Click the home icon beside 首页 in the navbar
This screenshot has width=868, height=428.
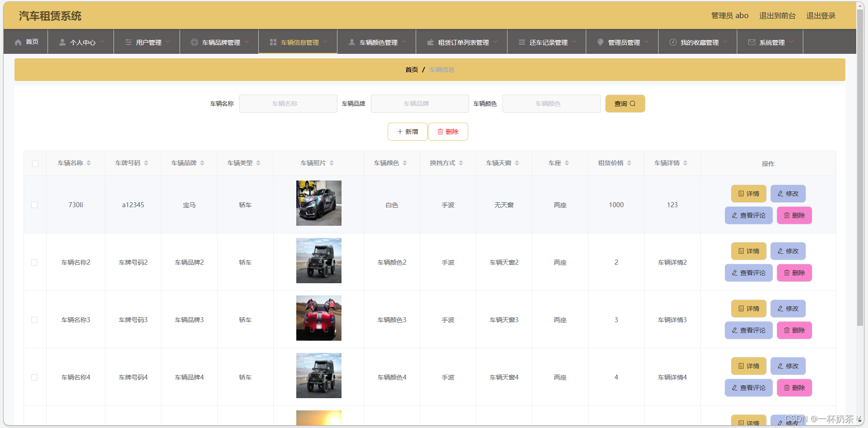[18, 42]
